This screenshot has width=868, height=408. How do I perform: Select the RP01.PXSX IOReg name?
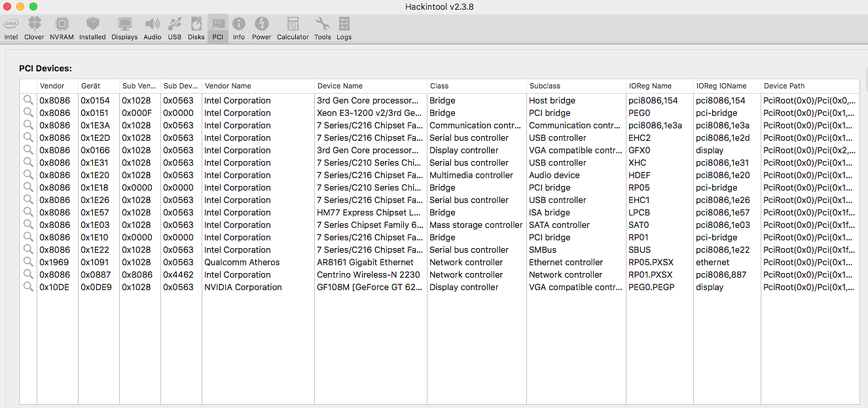(x=651, y=274)
